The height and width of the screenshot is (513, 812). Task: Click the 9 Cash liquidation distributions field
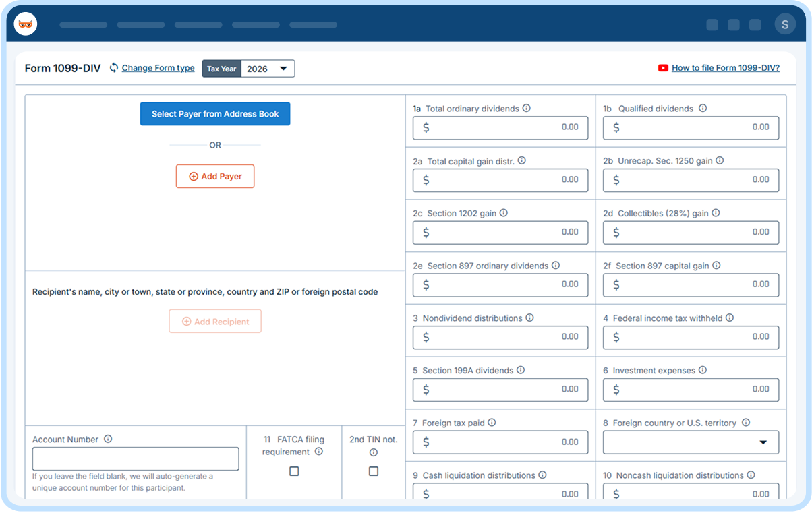click(x=500, y=492)
